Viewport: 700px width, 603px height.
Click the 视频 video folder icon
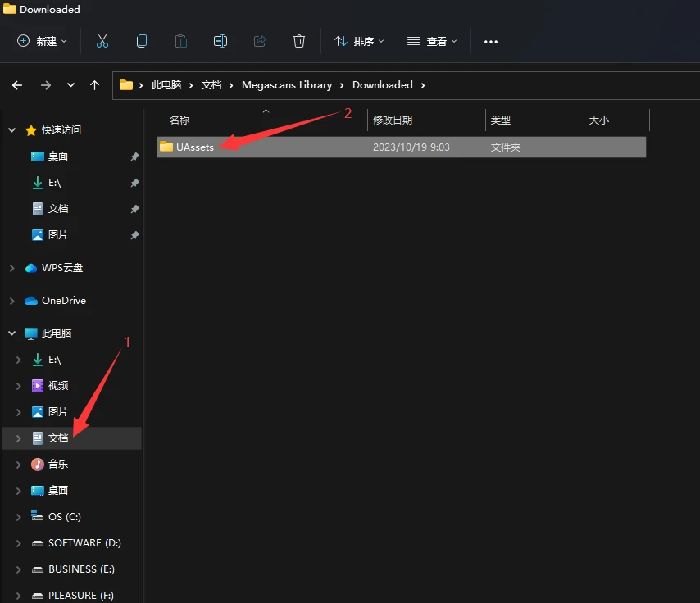(x=38, y=386)
